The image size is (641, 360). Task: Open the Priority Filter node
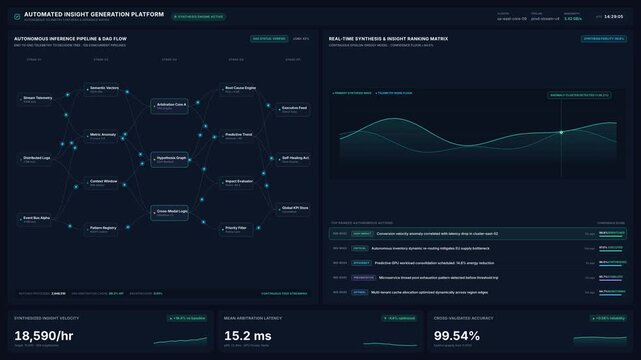tap(236, 229)
